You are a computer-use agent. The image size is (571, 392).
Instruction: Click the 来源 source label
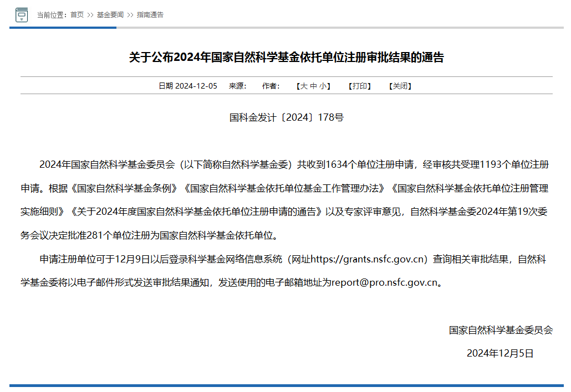click(237, 86)
